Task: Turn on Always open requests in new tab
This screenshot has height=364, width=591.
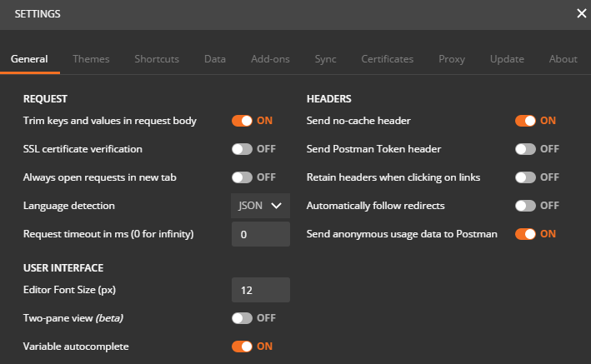Action: (x=242, y=177)
